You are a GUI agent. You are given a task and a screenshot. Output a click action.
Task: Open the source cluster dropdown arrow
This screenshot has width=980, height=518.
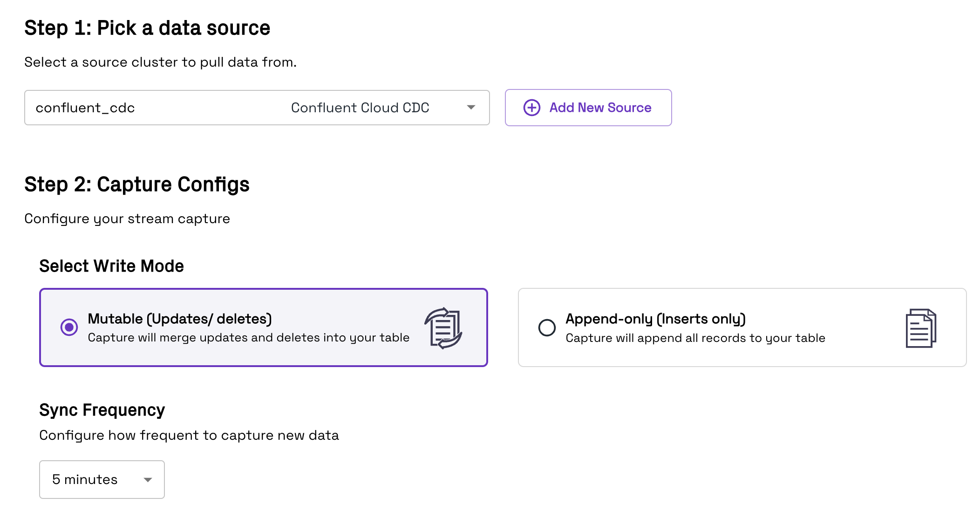pos(471,108)
